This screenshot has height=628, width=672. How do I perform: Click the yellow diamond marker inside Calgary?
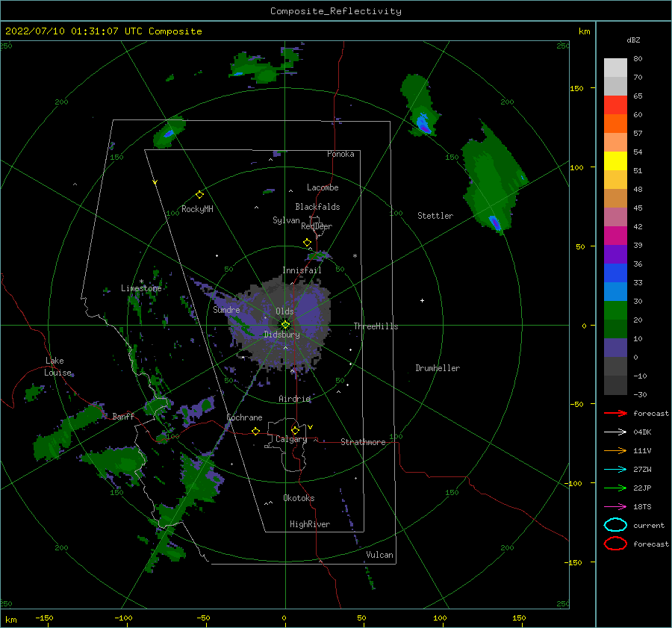click(x=295, y=430)
